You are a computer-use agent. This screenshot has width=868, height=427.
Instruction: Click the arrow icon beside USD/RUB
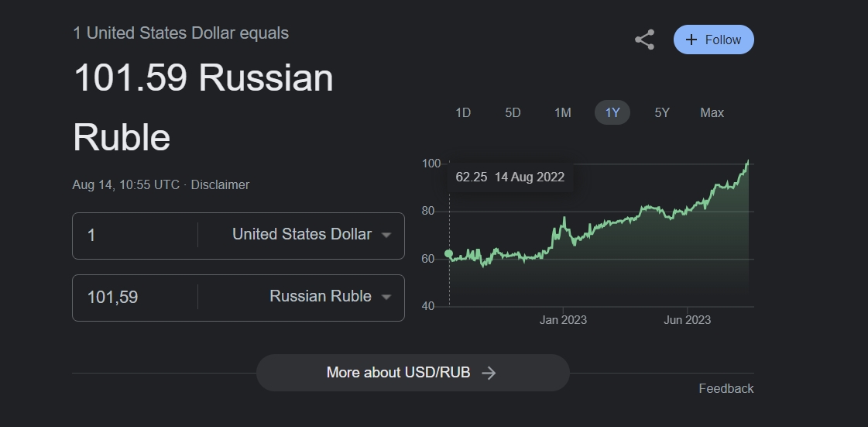click(x=489, y=373)
